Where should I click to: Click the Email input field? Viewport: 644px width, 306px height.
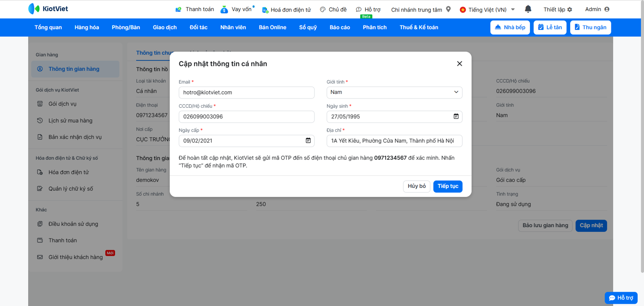pyautogui.click(x=246, y=92)
